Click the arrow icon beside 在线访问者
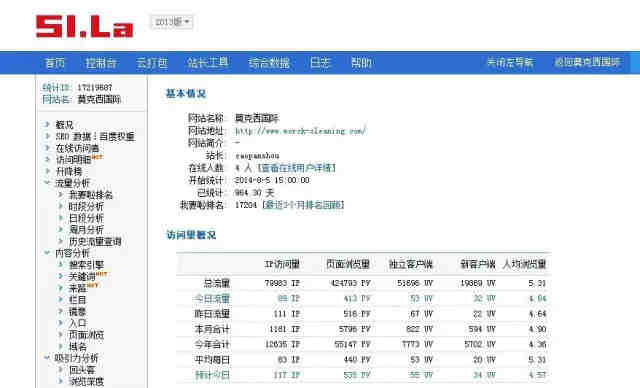 coord(47,148)
